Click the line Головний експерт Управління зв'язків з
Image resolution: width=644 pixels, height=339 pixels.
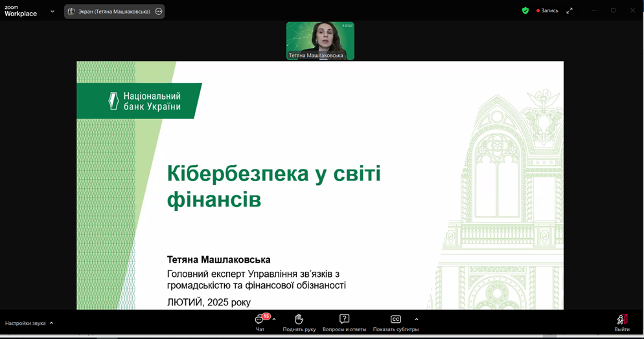(x=253, y=274)
